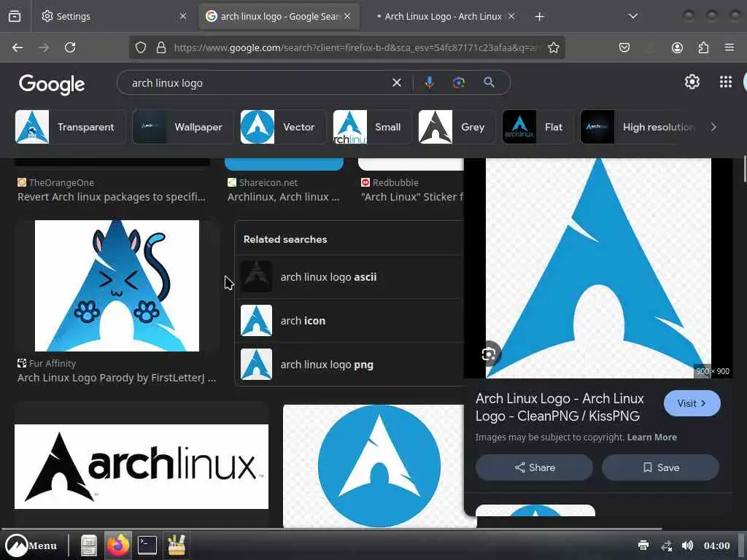Screen dimensions: 747x560
Task: Open large Arch logo preview image
Action: (598, 268)
